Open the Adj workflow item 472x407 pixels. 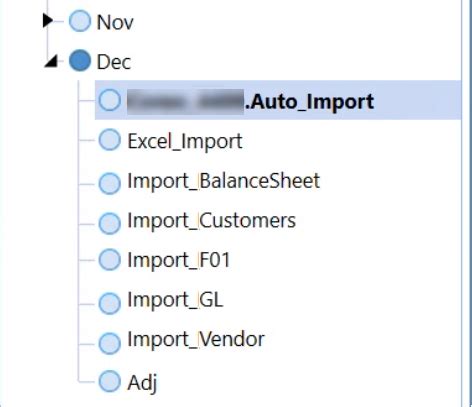tap(142, 383)
